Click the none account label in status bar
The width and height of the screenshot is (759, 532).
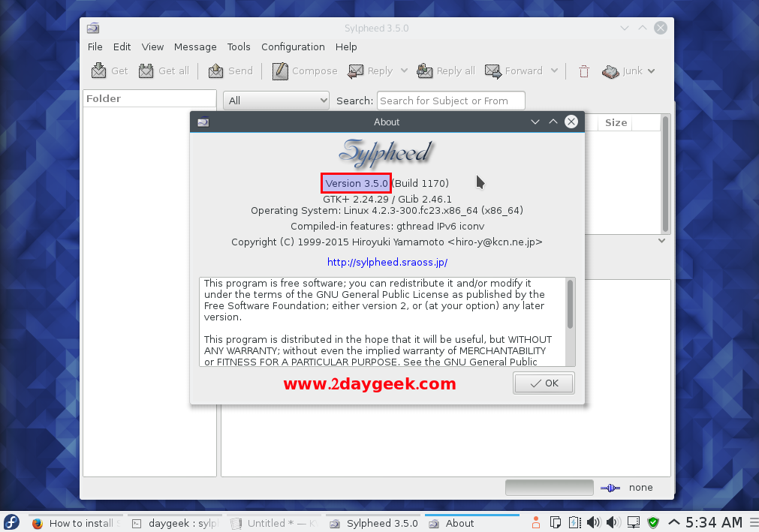click(640, 488)
